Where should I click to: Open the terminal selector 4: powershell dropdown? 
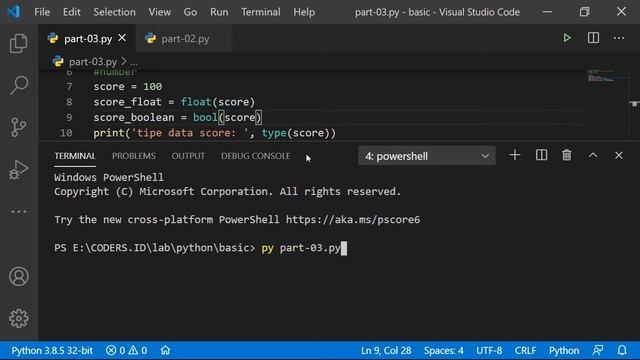pos(427,156)
